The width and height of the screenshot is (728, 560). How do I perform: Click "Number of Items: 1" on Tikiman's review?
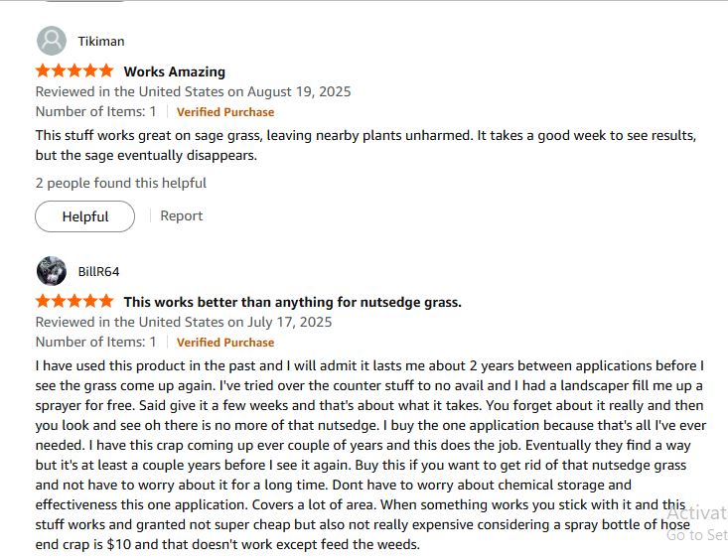pos(96,112)
